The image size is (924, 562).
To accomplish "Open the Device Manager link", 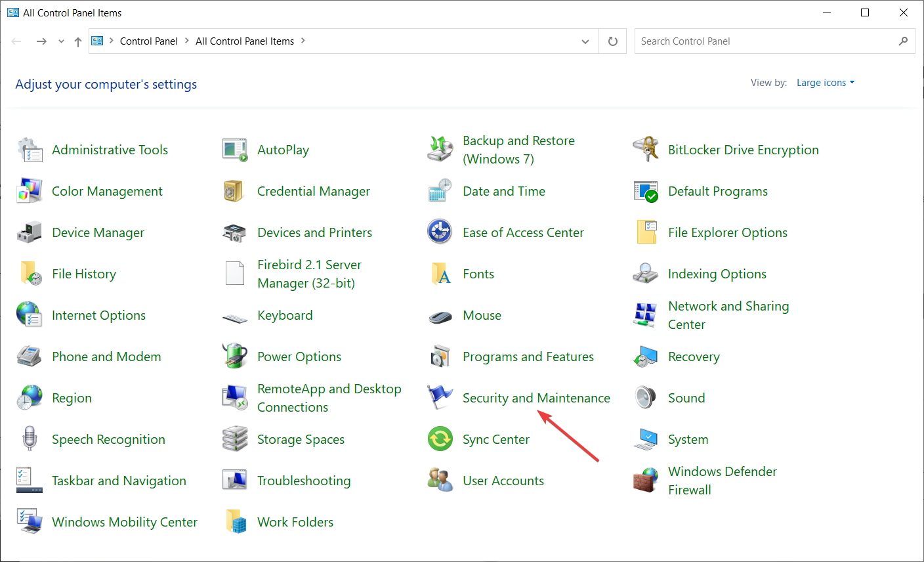I will pyautogui.click(x=98, y=232).
